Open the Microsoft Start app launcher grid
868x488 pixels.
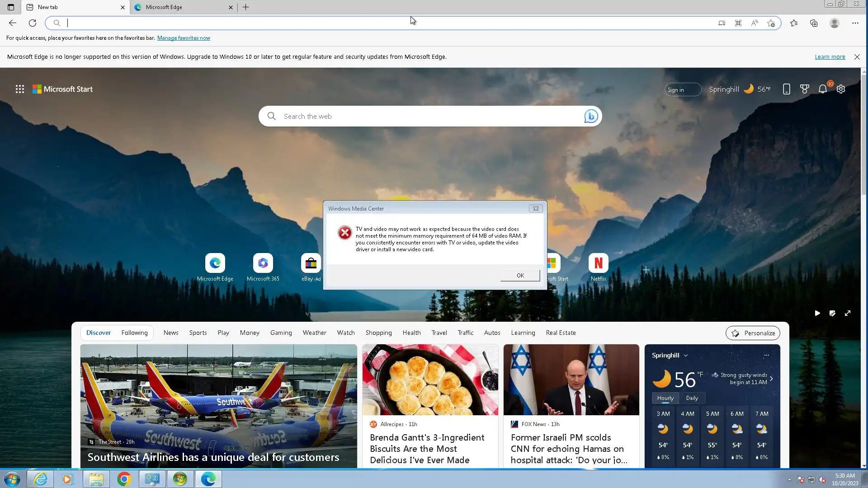pos(19,89)
